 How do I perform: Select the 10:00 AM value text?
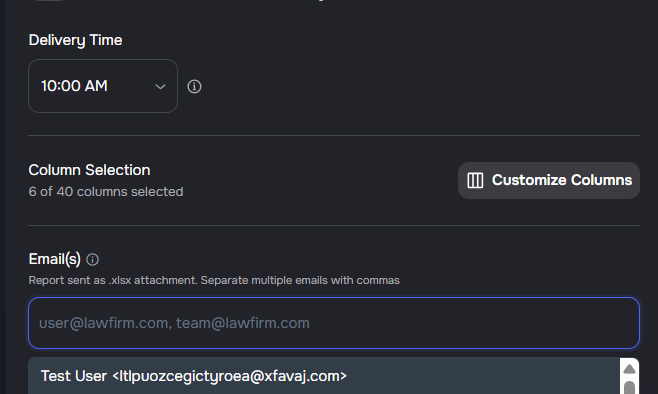point(74,86)
